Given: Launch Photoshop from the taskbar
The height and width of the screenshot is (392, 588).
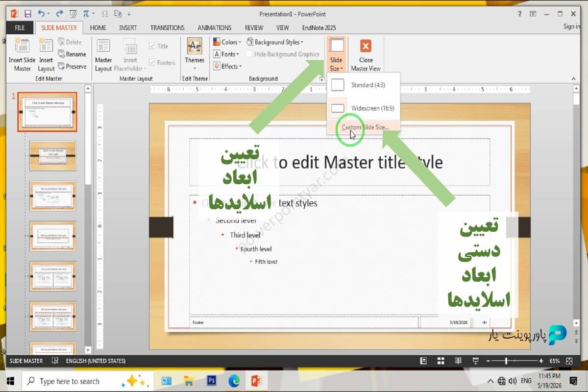Looking at the screenshot, I should 212,381.
